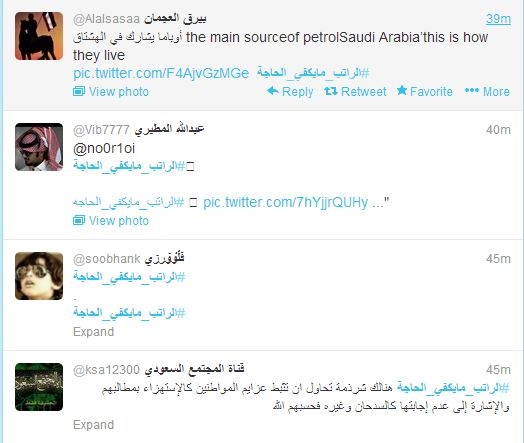
Task: Open the More dots menu
Action: [x=472, y=91]
